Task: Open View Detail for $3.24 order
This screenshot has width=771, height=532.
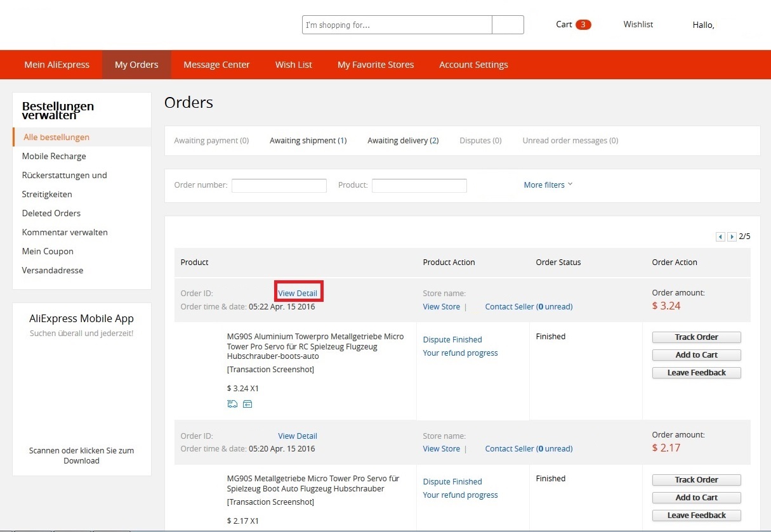Action: pyautogui.click(x=298, y=293)
